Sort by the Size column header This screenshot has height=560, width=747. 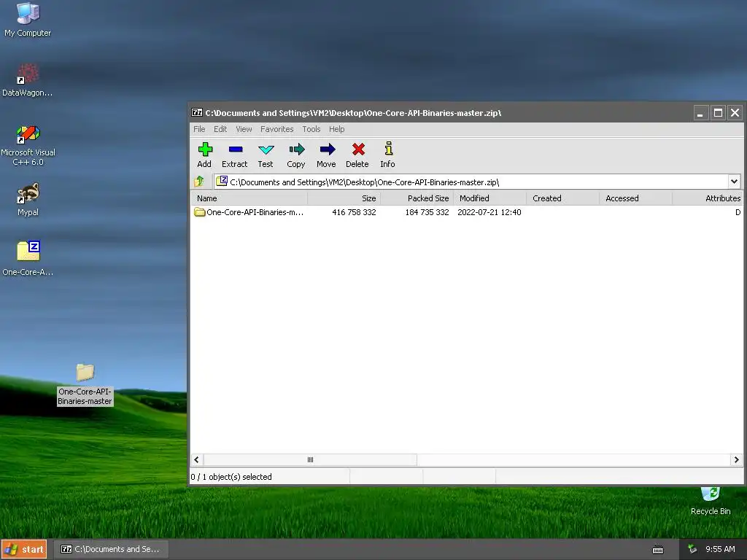[x=344, y=198]
